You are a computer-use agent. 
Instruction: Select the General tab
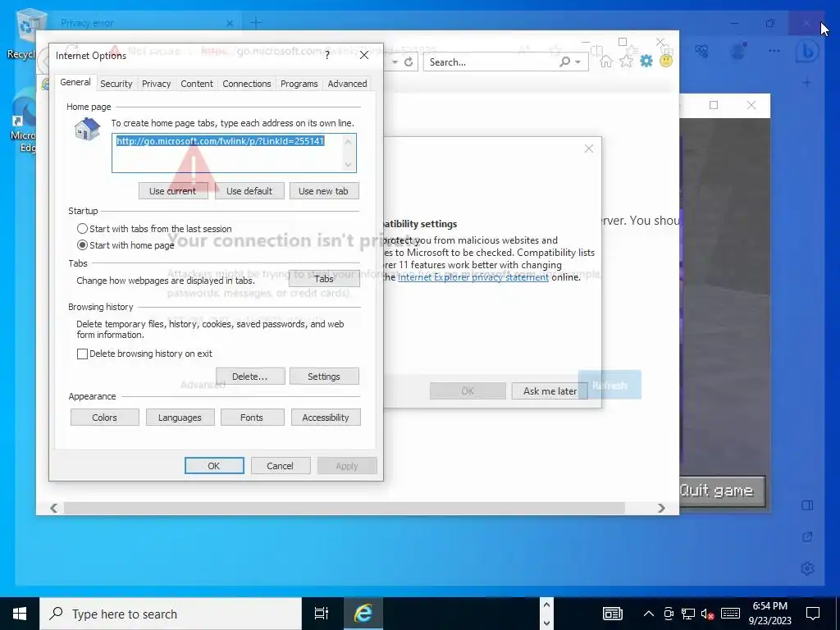75,82
